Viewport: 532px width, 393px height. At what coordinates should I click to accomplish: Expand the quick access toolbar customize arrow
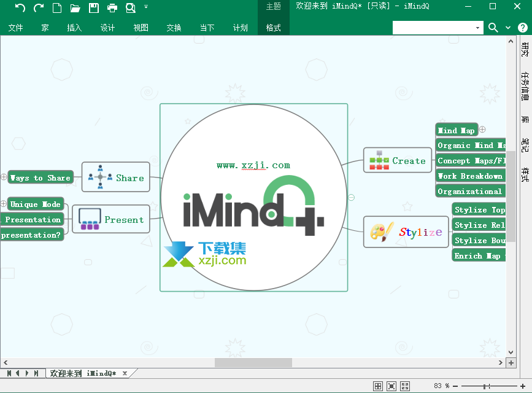146,7
